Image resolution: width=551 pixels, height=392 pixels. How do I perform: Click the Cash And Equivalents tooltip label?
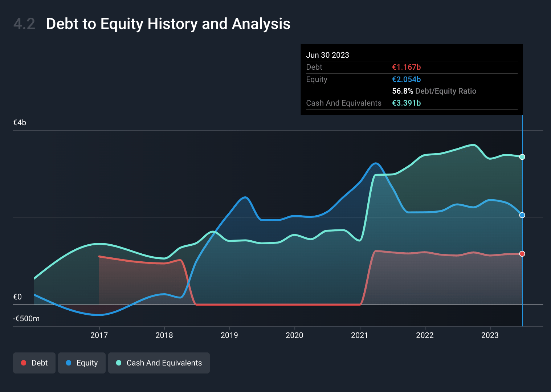tap(344, 103)
